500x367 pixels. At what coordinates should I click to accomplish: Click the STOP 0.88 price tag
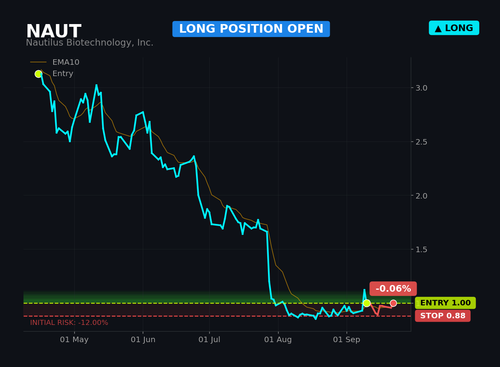click(443, 316)
